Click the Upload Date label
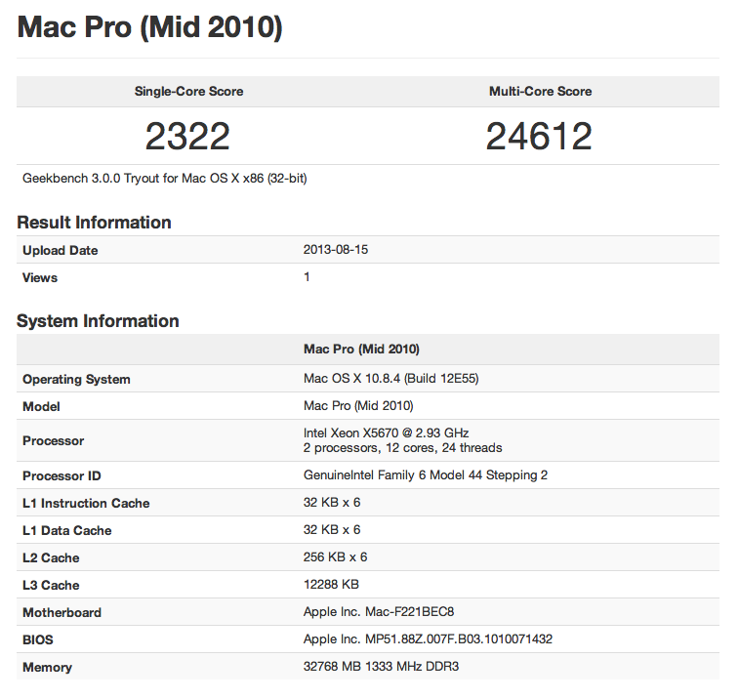The height and width of the screenshot is (700, 739). tap(61, 250)
